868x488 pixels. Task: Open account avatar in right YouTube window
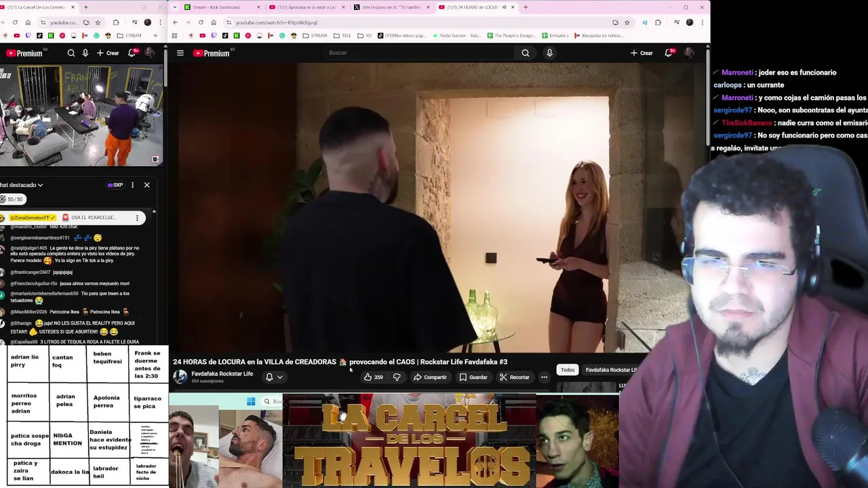click(x=689, y=53)
